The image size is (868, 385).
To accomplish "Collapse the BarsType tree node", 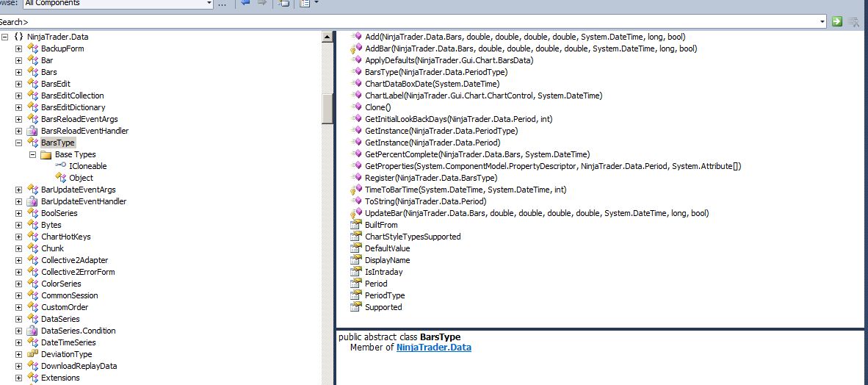I will 18,143.
